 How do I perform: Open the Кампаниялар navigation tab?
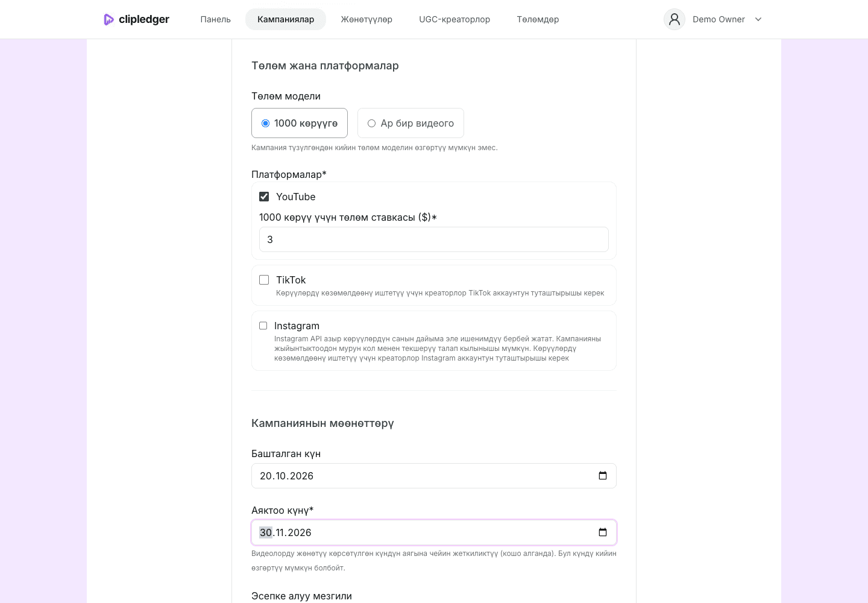pos(286,19)
